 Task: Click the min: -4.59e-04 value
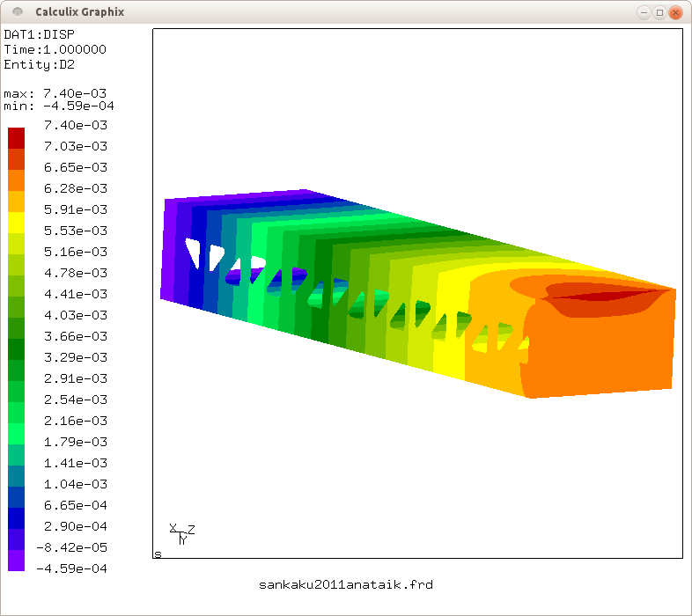[59, 106]
